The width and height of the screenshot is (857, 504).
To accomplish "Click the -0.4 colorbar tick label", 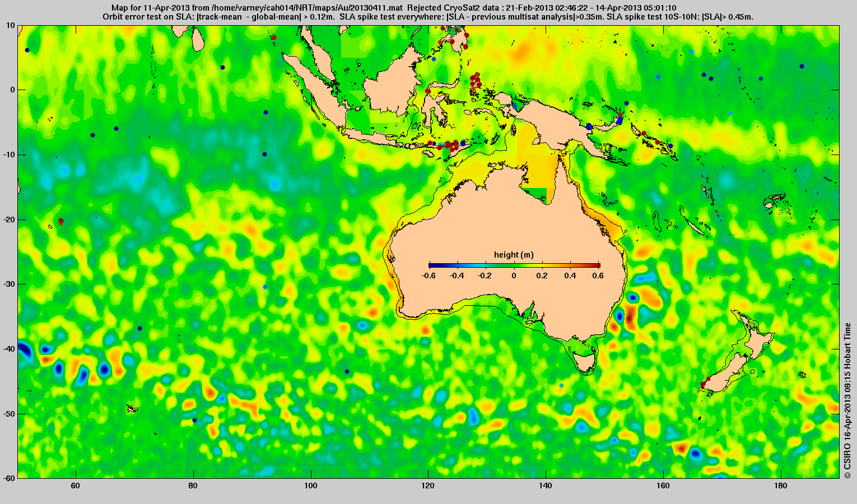I will pos(457,276).
